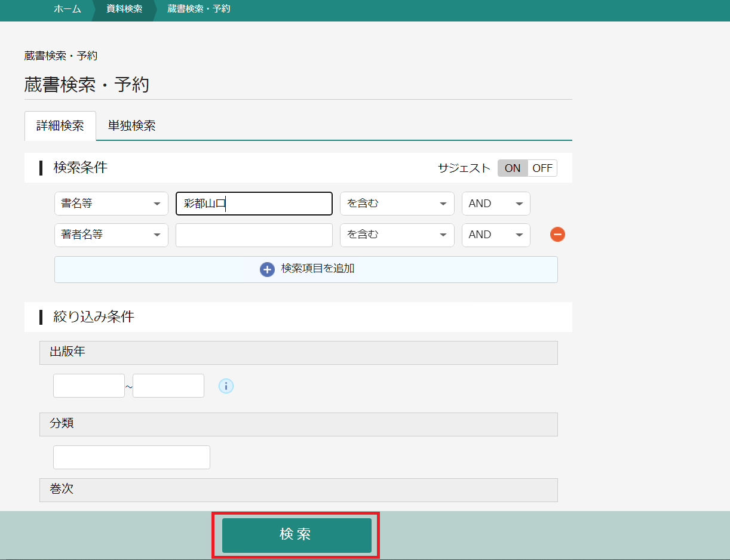Click the info icon beside publication year

click(226, 386)
